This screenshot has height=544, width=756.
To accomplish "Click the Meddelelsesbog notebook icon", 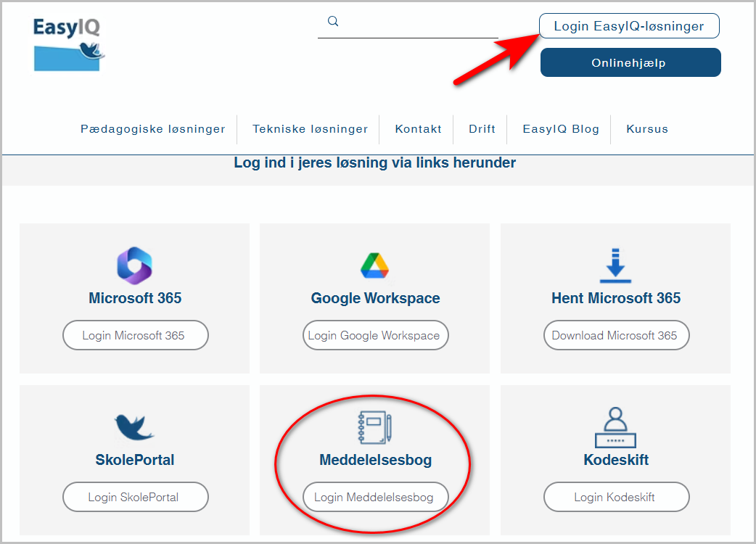I will [x=374, y=427].
